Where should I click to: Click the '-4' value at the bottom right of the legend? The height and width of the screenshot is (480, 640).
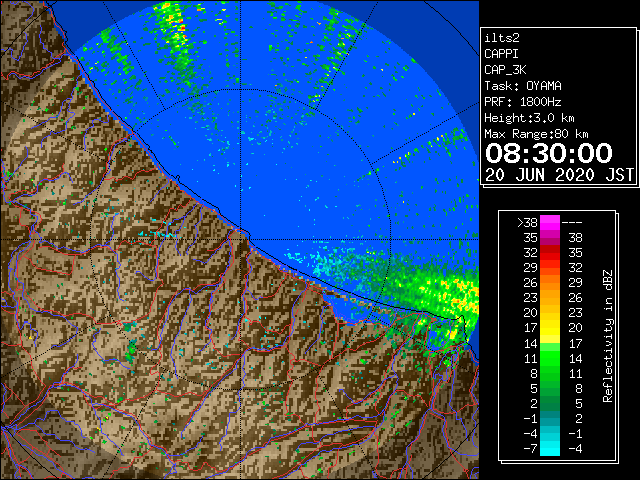click(575, 448)
